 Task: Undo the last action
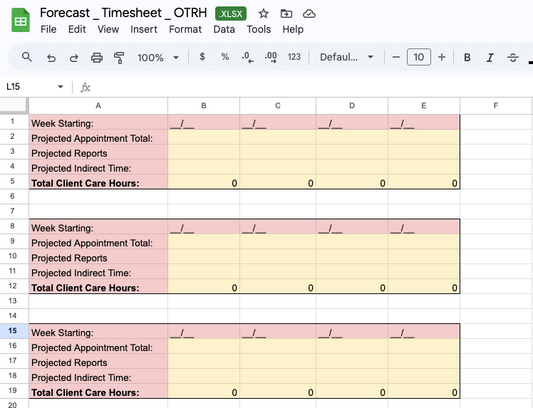point(51,57)
